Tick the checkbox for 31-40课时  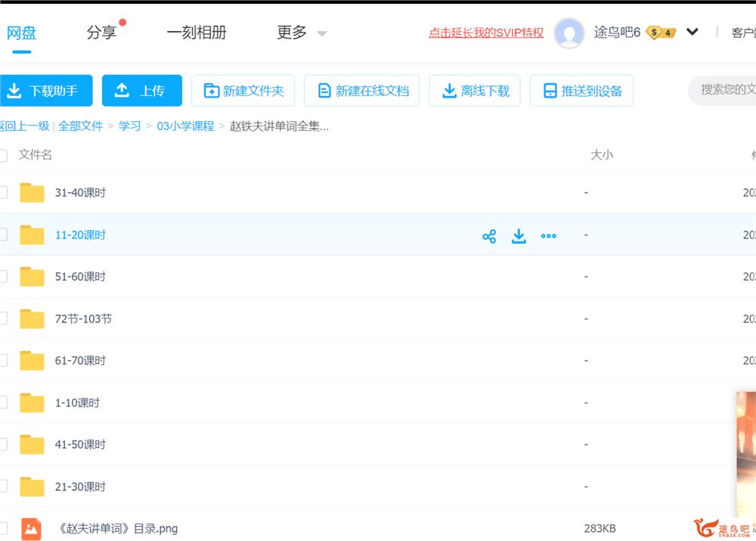tap(3, 192)
